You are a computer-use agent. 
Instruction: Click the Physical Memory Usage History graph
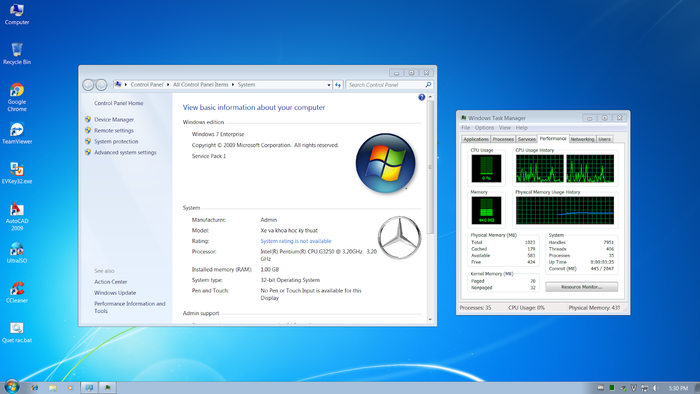pos(565,210)
